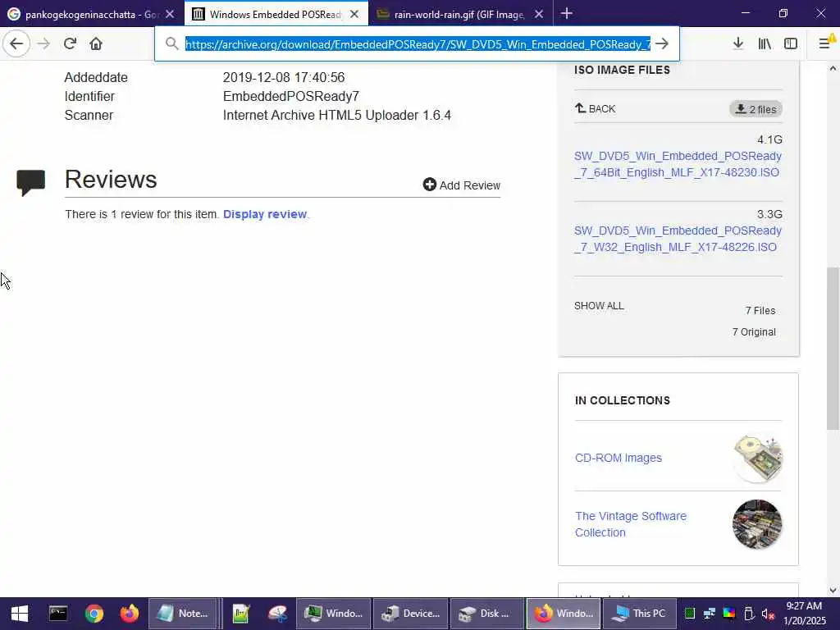This screenshot has height=630, width=840.
Task: Close the pankogekogeninacchatta Google tab
Action: point(170,15)
